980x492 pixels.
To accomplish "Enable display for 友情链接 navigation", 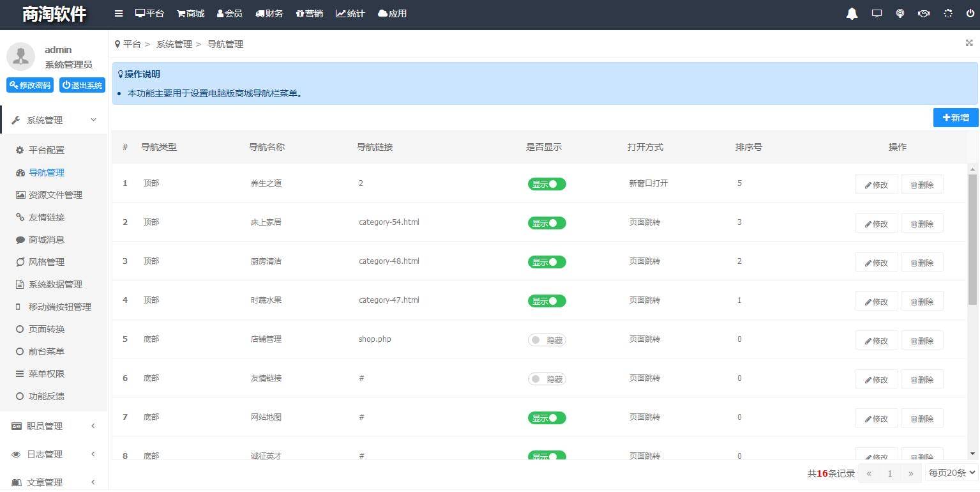I will [x=547, y=379].
